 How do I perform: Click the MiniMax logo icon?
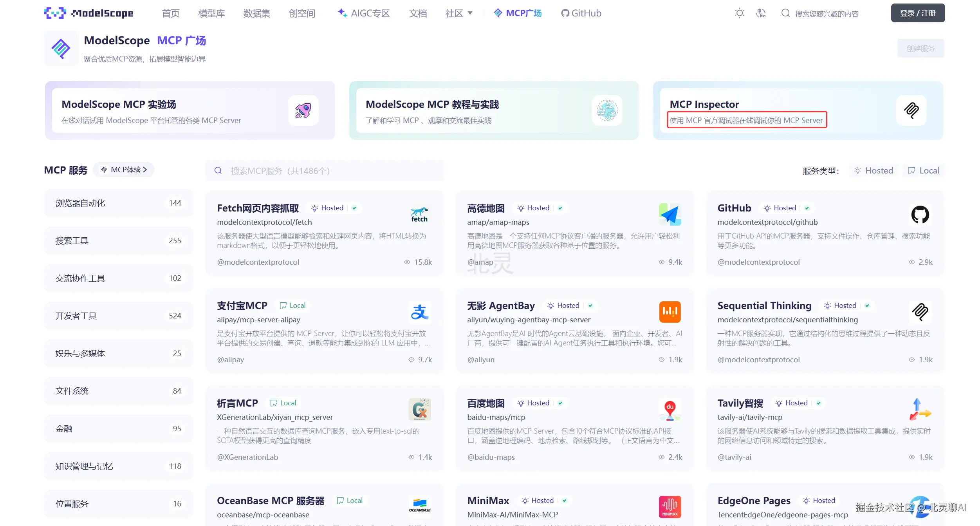tap(670, 507)
